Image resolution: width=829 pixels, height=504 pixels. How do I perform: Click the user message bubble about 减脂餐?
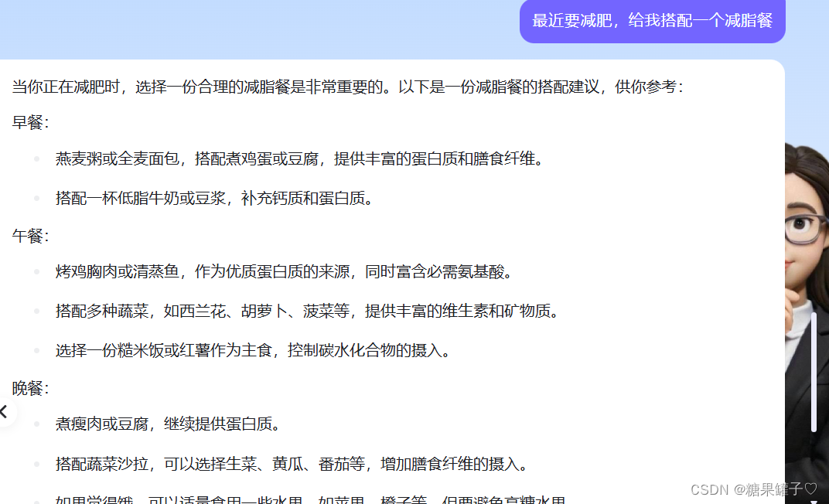(653, 21)
